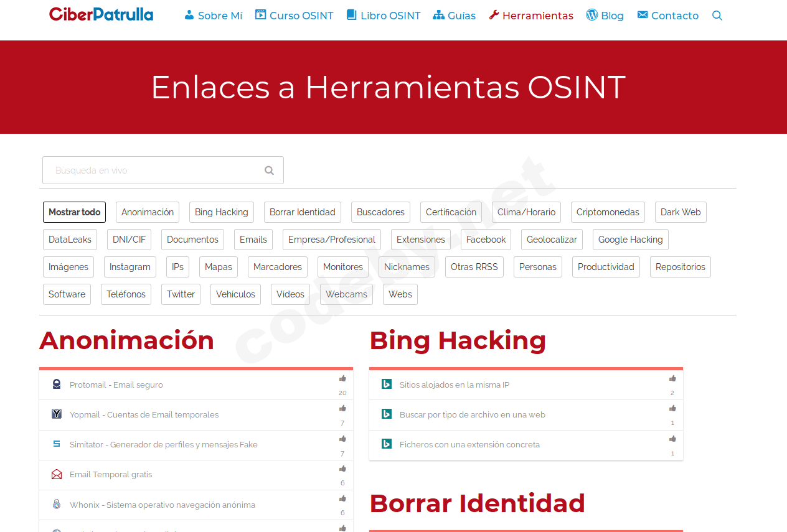Filter by Bing Hacking category
This screenshot has width=787, height=532.
(222, 212)
